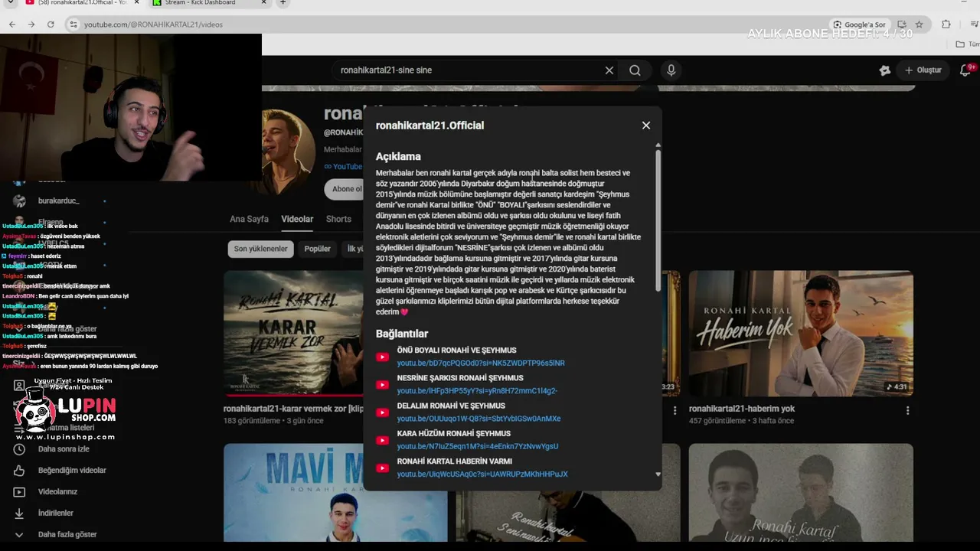Viewport: 980px width, 551px height.
Task: Click YouTube icon beside DELALIM link
Action: pyautogui.click(x=383, y=412)
